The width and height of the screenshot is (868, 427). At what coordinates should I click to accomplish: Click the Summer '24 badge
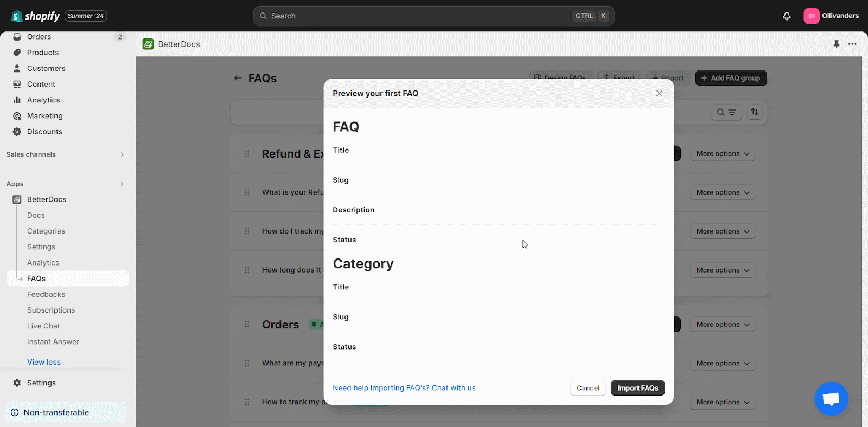[86, 16]
